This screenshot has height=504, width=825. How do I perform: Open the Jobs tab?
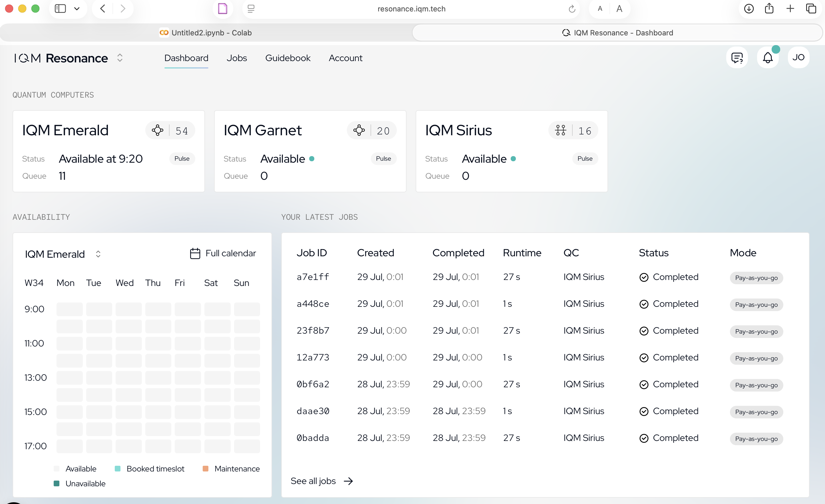pyautogui.click(x=237, y=58)
